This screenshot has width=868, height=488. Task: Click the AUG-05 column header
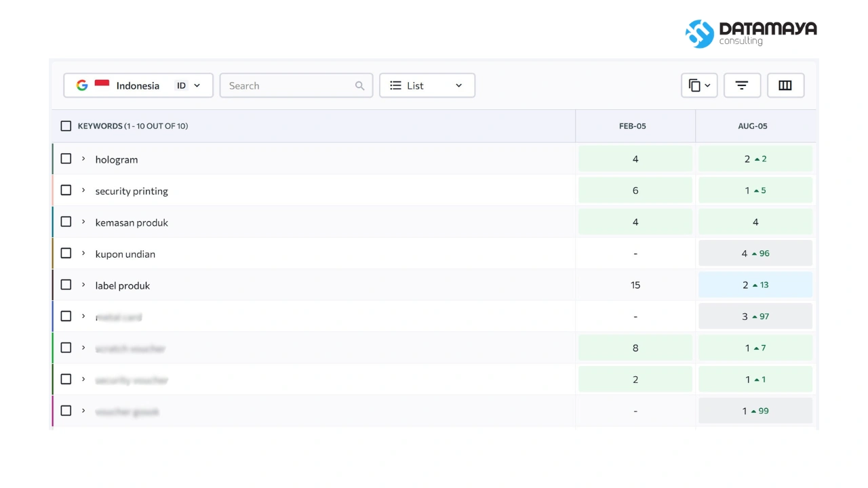(x=753, y=126)
